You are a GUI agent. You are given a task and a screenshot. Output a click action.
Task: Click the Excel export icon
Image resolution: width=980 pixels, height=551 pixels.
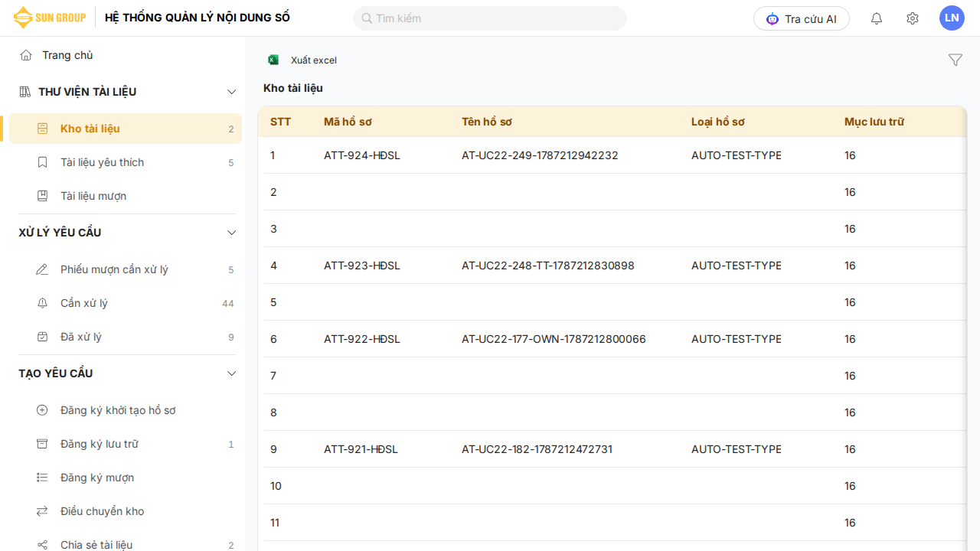click(x=273, y=60)
